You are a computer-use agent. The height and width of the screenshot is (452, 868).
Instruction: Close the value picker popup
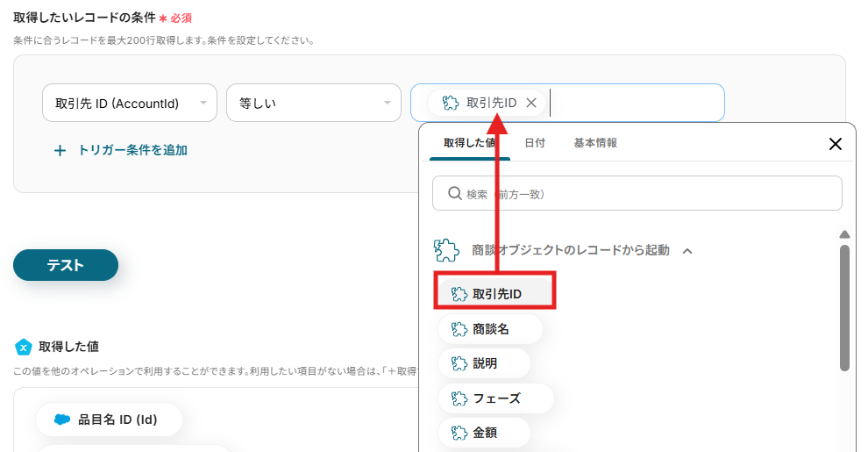pos(836,144)
